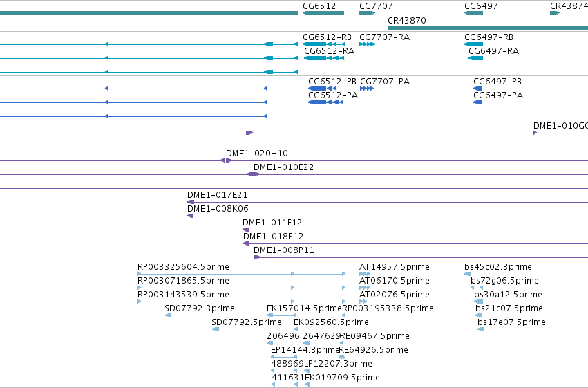Image resolution: width=588 pixels, height=388 pixels.
Task: Click the CG6497 gene feature
Action: tap(473, 13)
